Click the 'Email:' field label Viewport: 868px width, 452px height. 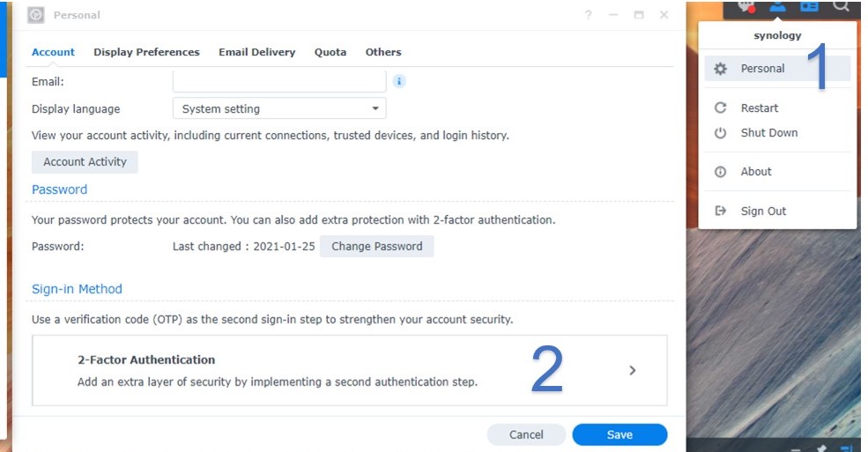pyautogui.click(x=48, y=82)
